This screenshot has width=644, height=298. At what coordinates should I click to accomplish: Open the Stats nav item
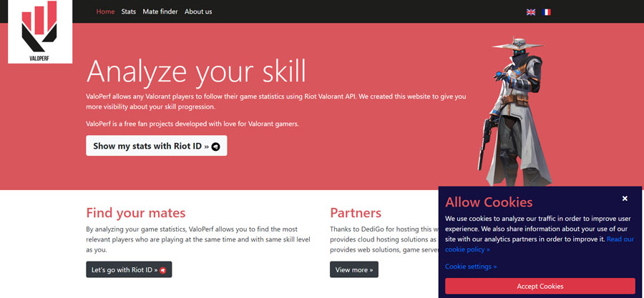point(129,11)
